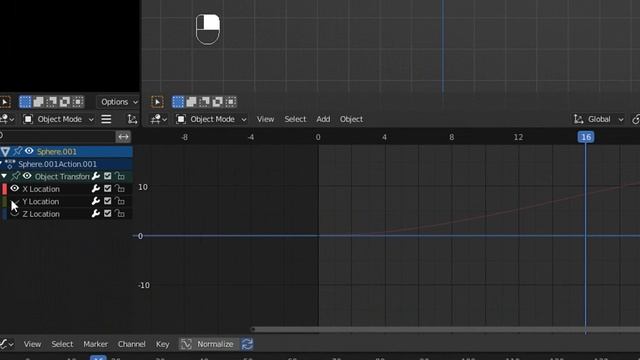Open the viewport Add menu
Screen dimensions: 640x360
click(x=323, y=119)
